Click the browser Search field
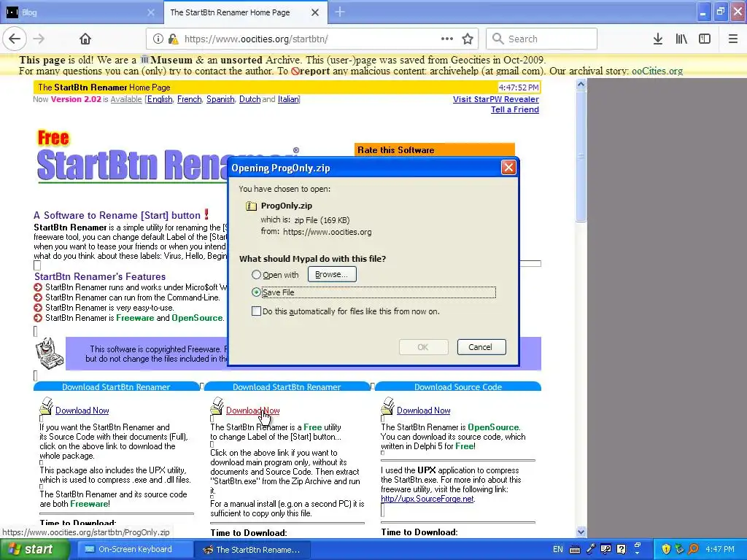 pos(542,39)
